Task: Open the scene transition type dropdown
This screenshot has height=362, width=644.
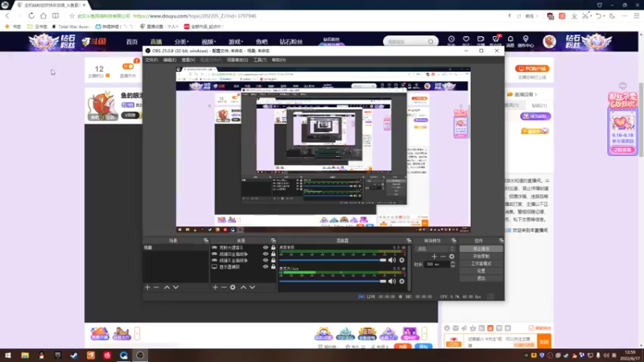Action: pos(436,249)
